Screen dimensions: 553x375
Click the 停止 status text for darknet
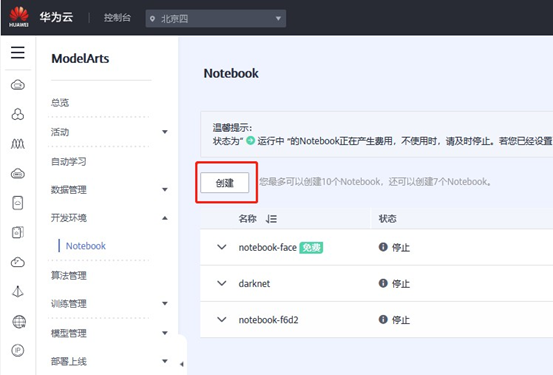[401, 284]
